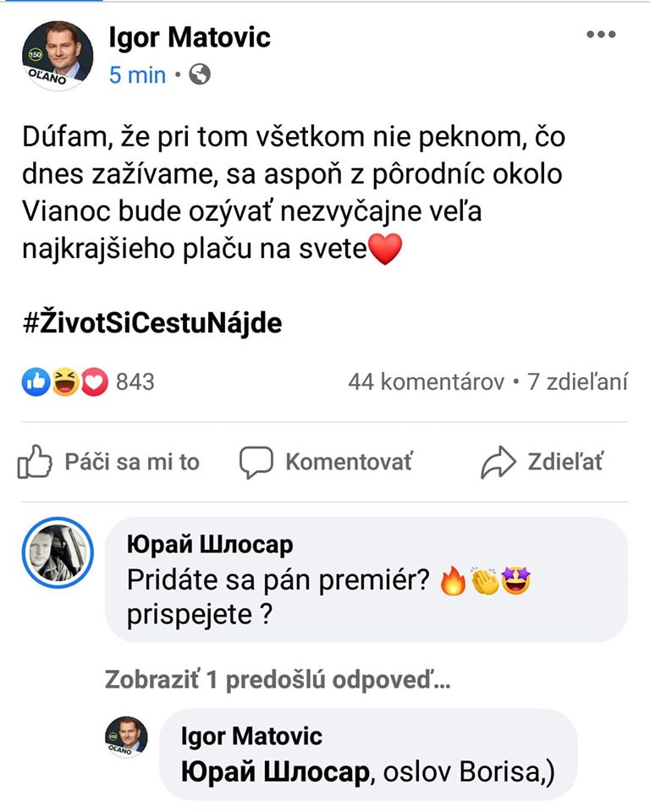650x812 pixels.
Task: Click the red love reaction icon
Action: 93,382
